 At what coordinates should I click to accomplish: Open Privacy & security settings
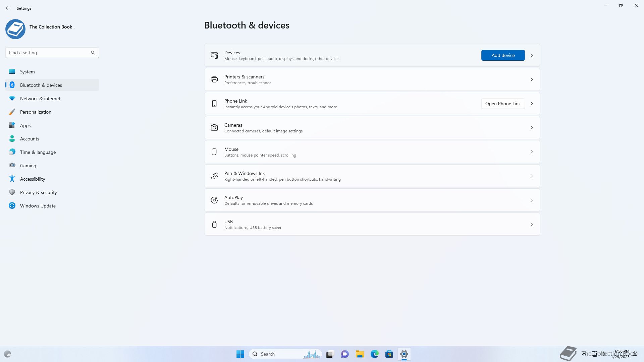tap(52, 192)
